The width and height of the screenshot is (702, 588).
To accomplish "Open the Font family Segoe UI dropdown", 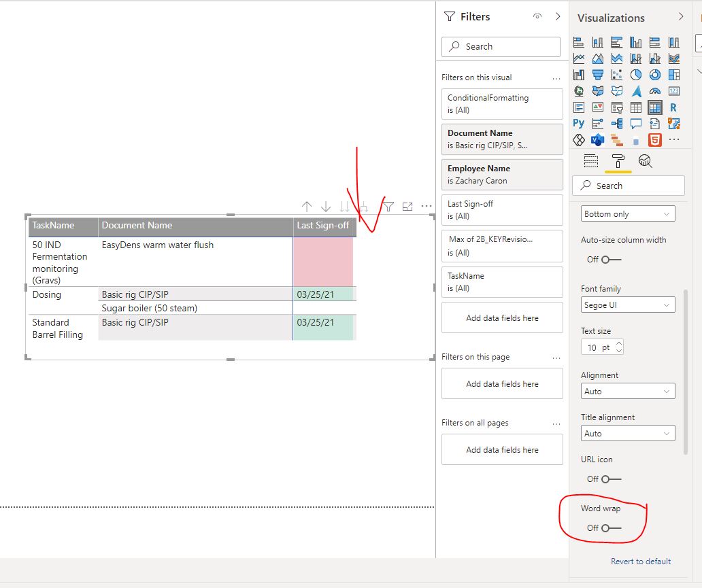I will (x=628, y=305).
